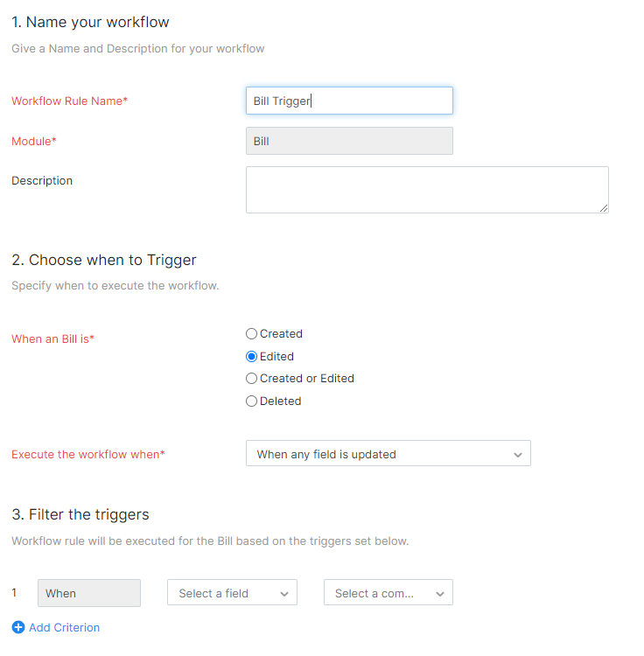The image size is (644, 656).
Task: Open the "When any field is updated" dropdown
Action: point(388,454)
